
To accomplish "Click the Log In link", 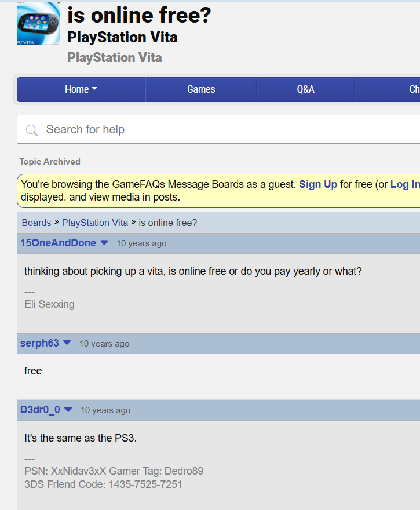I will pos(405,184).
